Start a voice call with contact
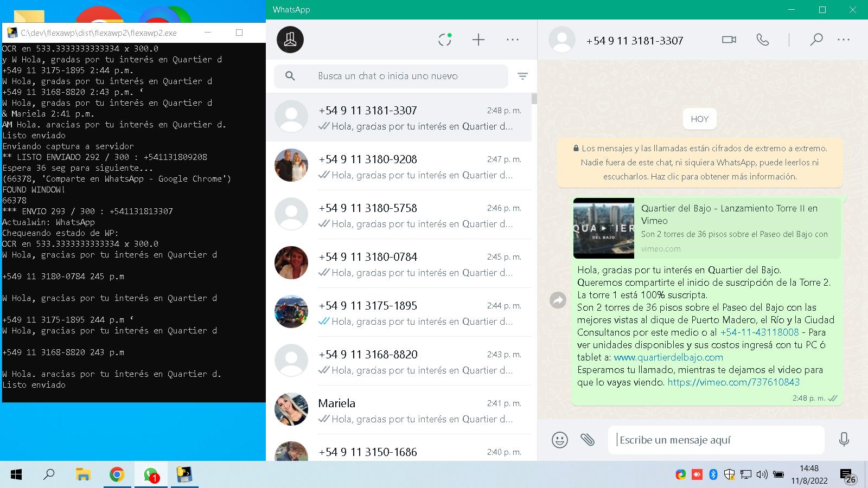 pos(763,40)
